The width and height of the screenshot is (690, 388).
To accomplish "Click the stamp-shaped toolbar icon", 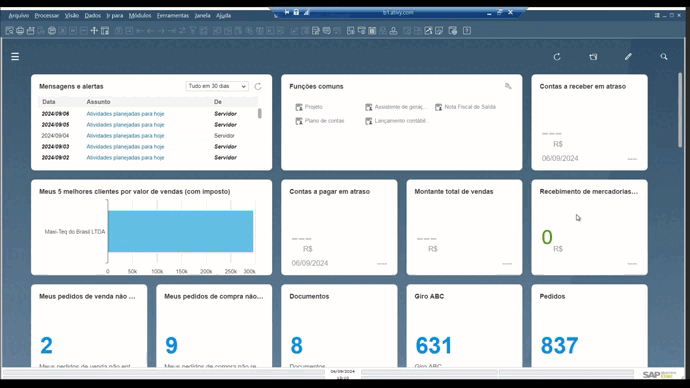I will pyautogui.click(x=393, y=31).
